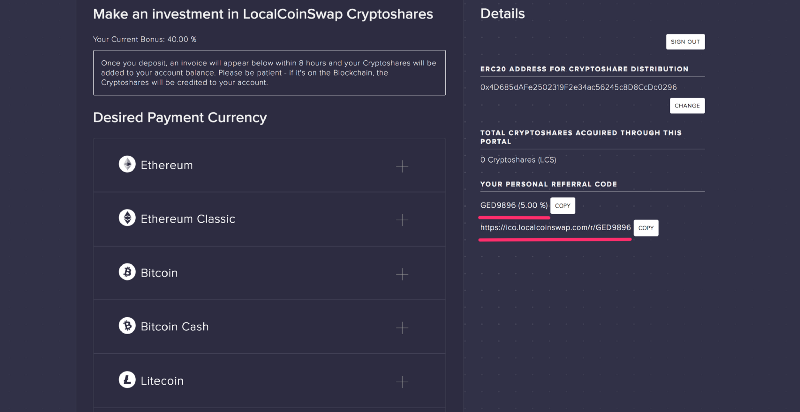Expand the Ethereum Classic payment option

pos(402,220)
